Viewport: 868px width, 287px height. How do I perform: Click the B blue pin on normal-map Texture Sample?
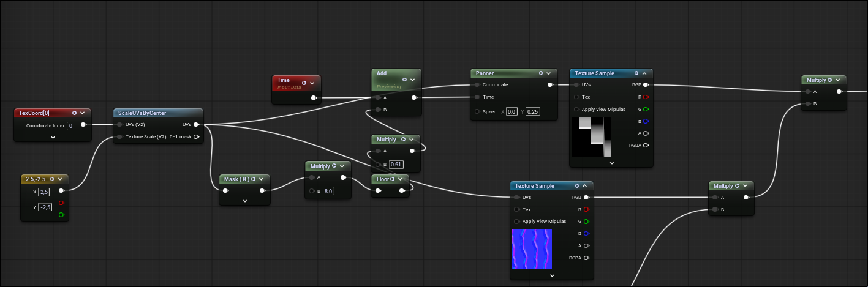(586, 233)
